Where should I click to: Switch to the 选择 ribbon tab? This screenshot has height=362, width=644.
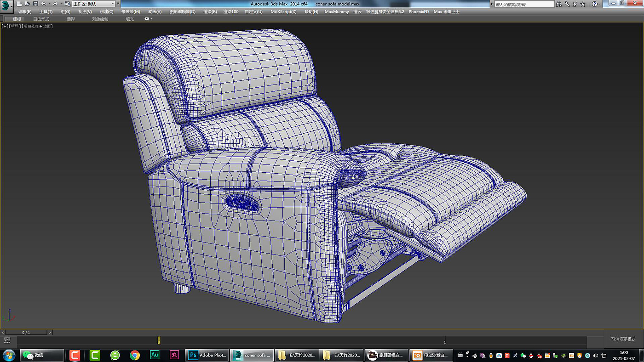(71, 19)
